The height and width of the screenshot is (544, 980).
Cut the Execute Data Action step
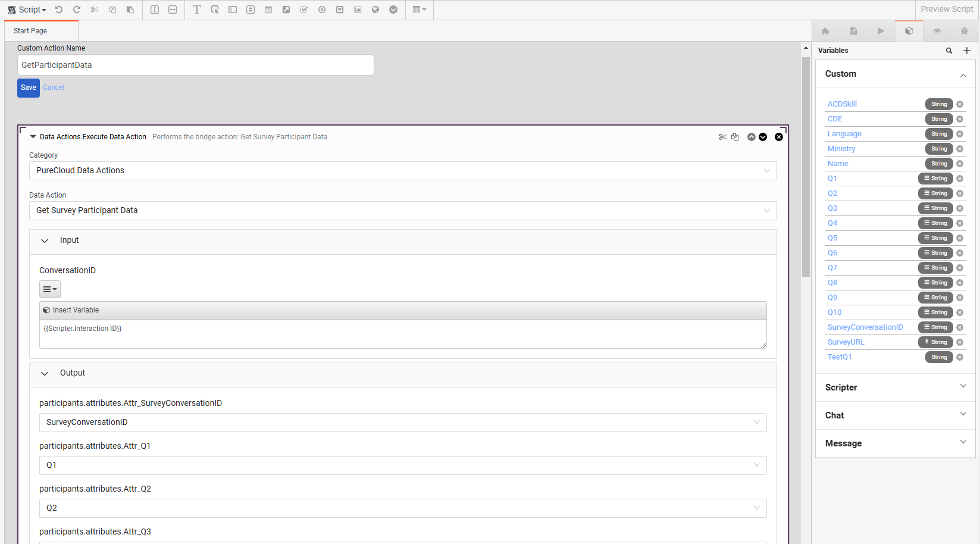click(x=723, y=137)
